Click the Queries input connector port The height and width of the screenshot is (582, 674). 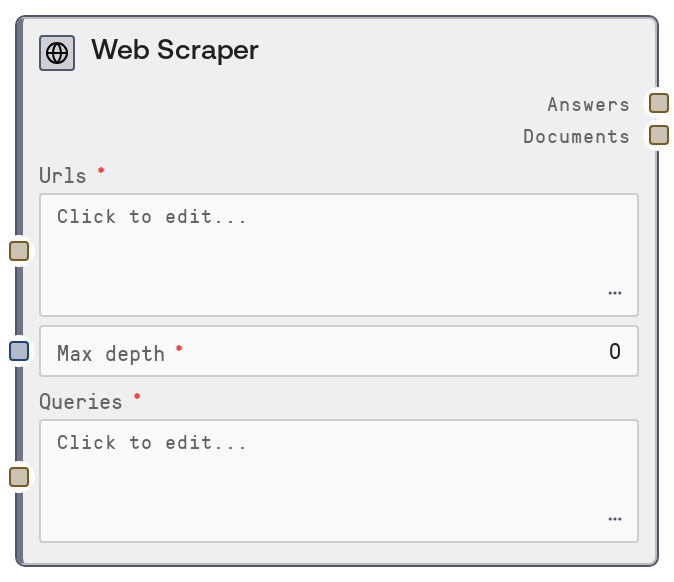click(19, 477)
